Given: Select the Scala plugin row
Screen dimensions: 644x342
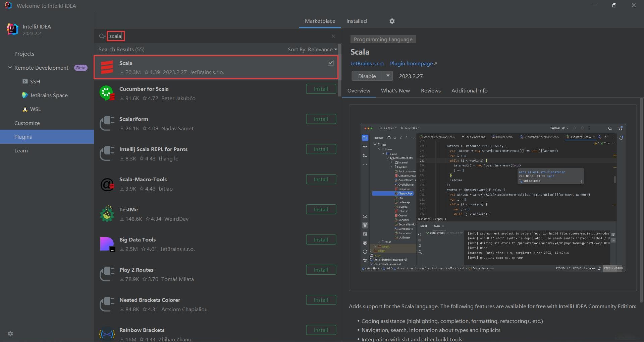Looking at the screenshot, I should click(216, 67).
